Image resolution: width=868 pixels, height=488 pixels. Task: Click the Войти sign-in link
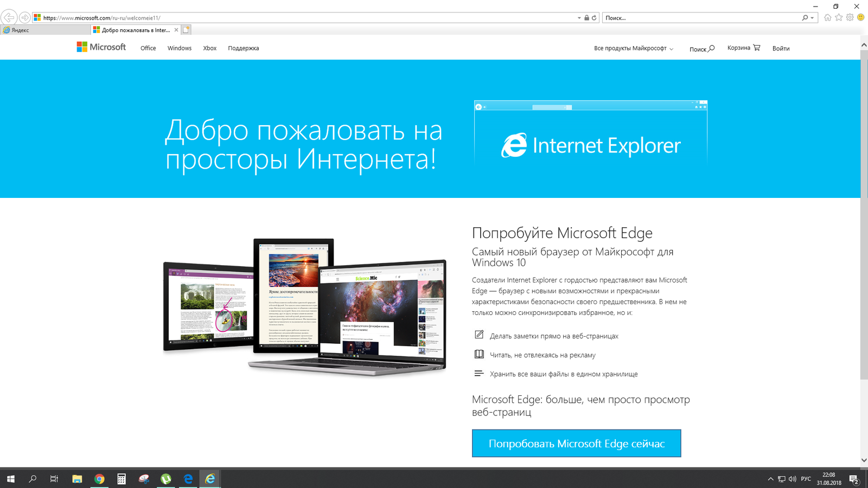781,48
